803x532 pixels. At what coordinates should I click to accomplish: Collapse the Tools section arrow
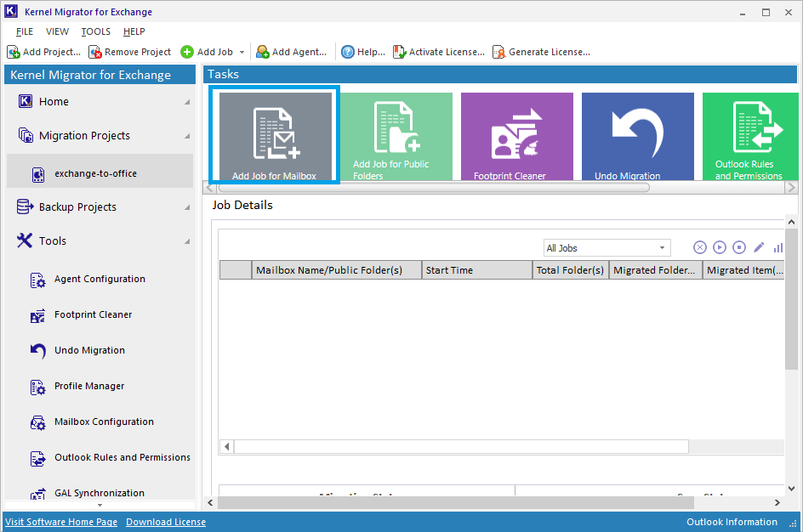187,241
